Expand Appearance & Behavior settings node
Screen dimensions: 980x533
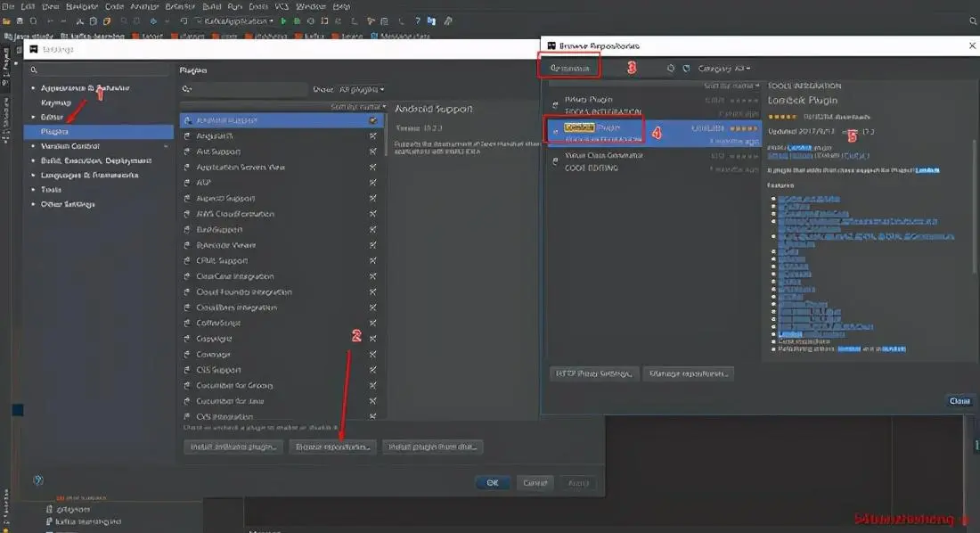[33, 88]
